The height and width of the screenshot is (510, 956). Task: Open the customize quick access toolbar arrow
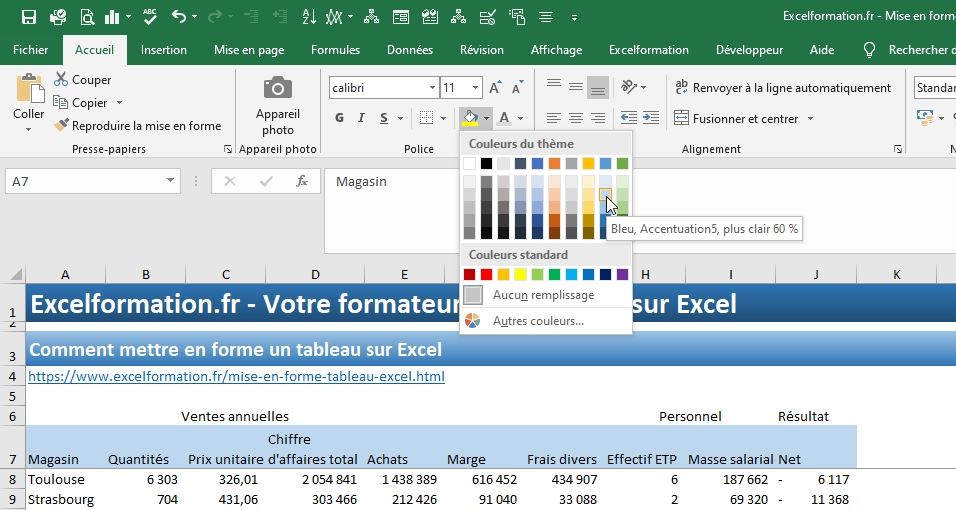tap(574, 18)
